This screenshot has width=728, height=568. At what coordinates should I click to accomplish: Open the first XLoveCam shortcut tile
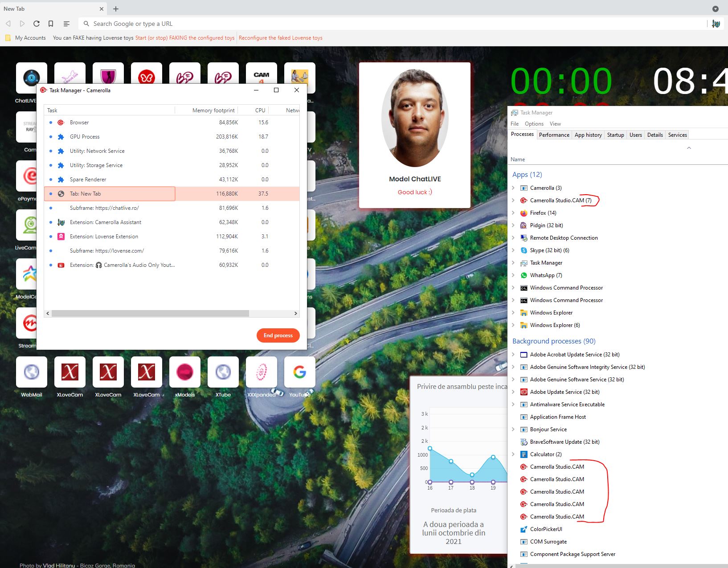click(70, 372)
